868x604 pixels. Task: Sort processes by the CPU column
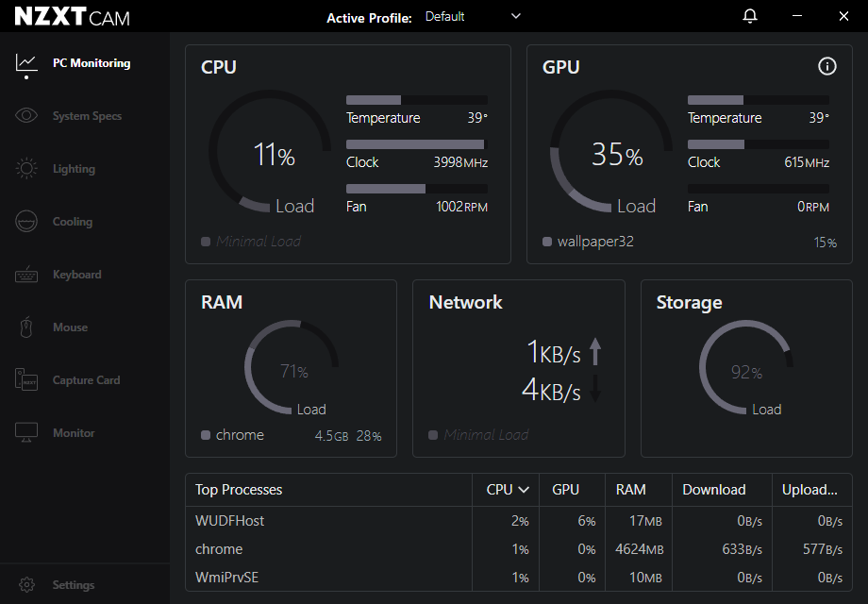click(507, 490)
